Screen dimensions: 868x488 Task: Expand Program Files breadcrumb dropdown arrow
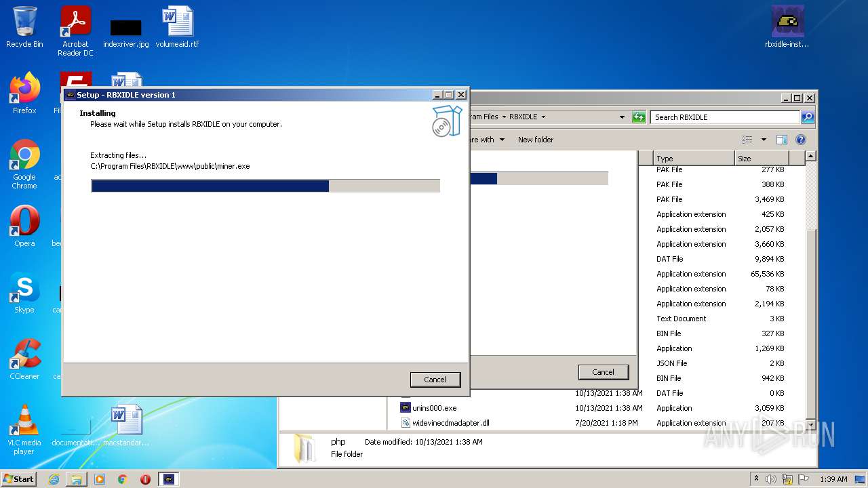[504, 117]
